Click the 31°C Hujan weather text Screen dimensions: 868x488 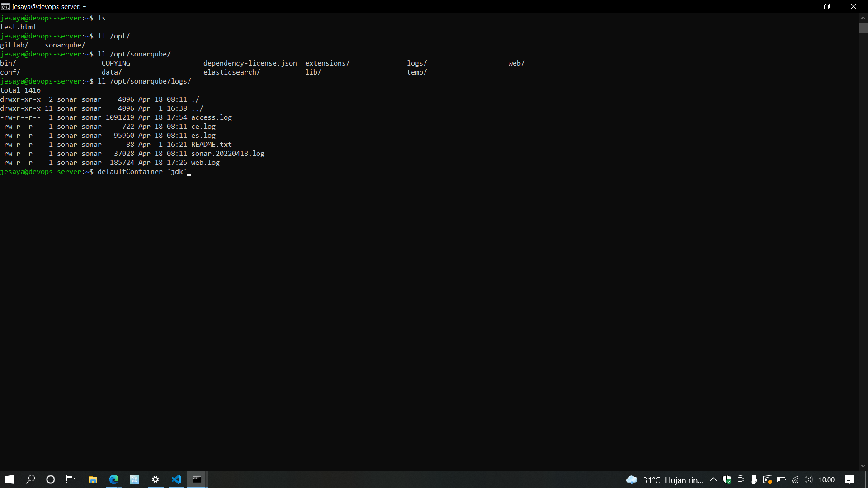(x=673, y=480)
